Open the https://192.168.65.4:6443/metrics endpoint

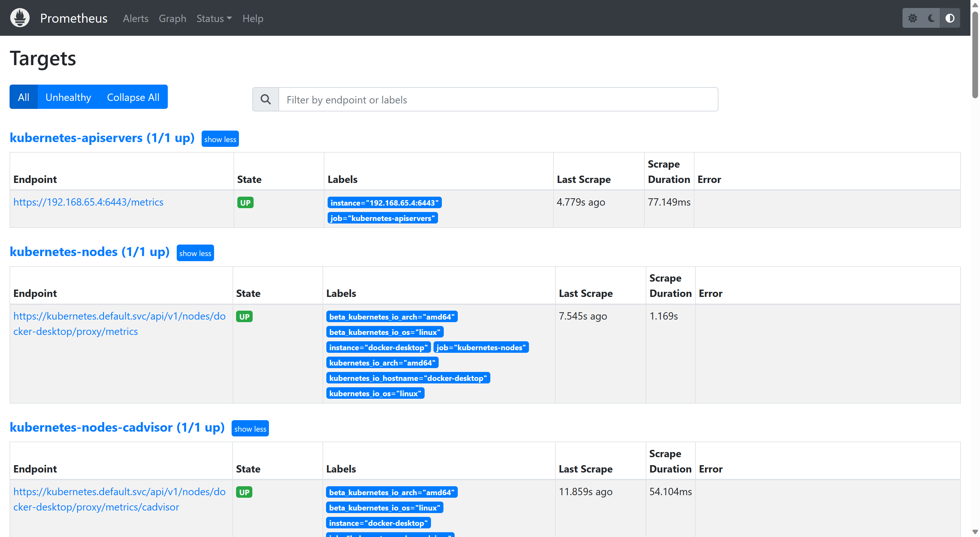(88, 202)
